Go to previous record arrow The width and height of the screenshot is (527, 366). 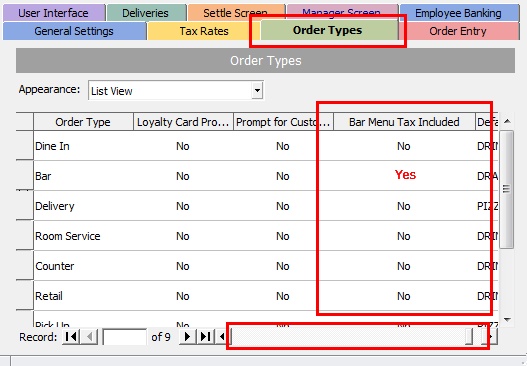[x=89, y=336]
